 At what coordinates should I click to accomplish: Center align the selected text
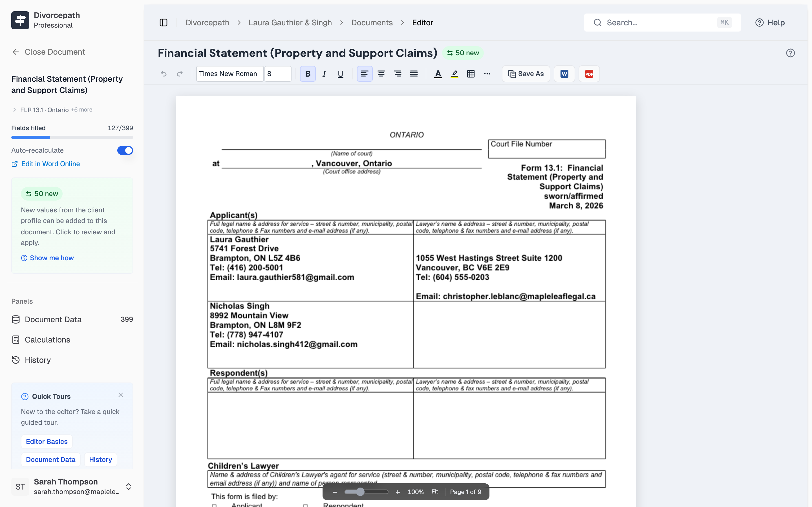(x=381, y=74)
